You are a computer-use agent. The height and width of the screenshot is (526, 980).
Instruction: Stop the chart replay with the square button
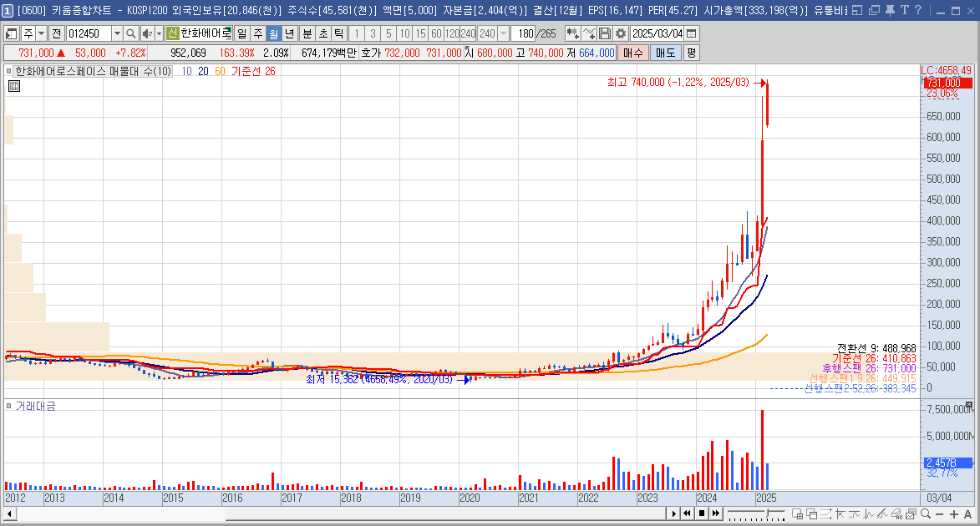[701, 514]
